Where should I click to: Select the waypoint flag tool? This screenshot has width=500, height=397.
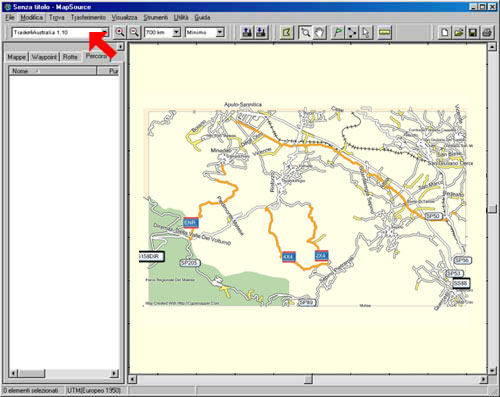click(338, 32)
